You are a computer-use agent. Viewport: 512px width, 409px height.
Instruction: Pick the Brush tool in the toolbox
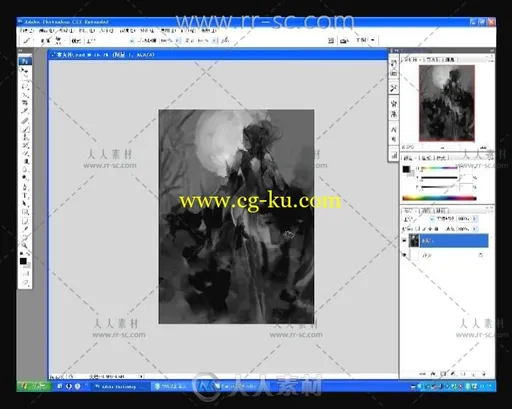point(25,129)
